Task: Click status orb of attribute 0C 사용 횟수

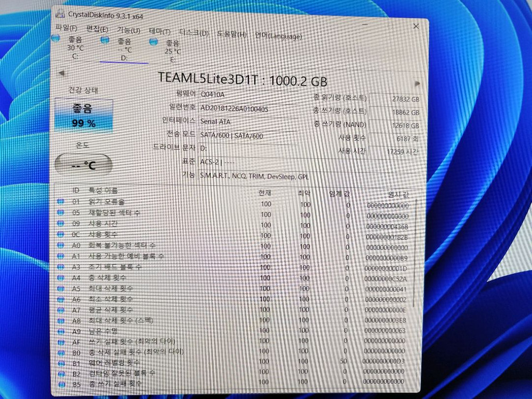Action: click(x=61, y=234)
